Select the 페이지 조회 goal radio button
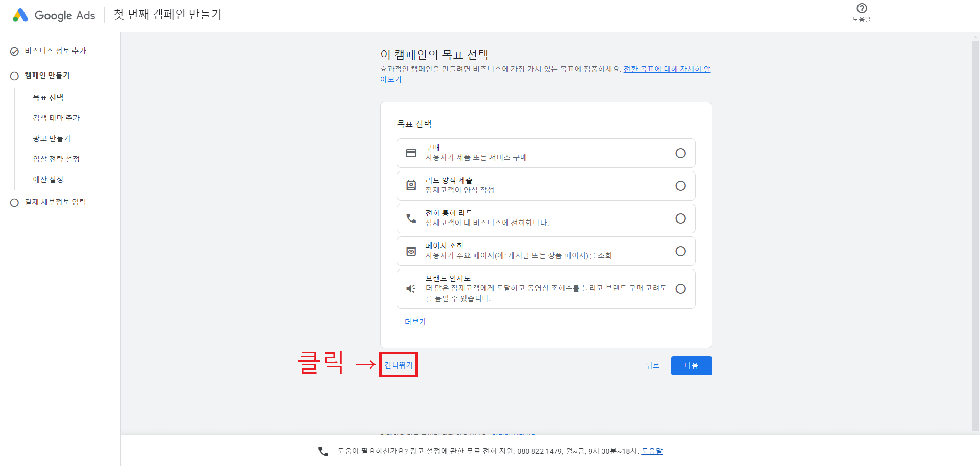Image resolution: width=980 pixels, height=466 pixels. [x=681, y=251]
